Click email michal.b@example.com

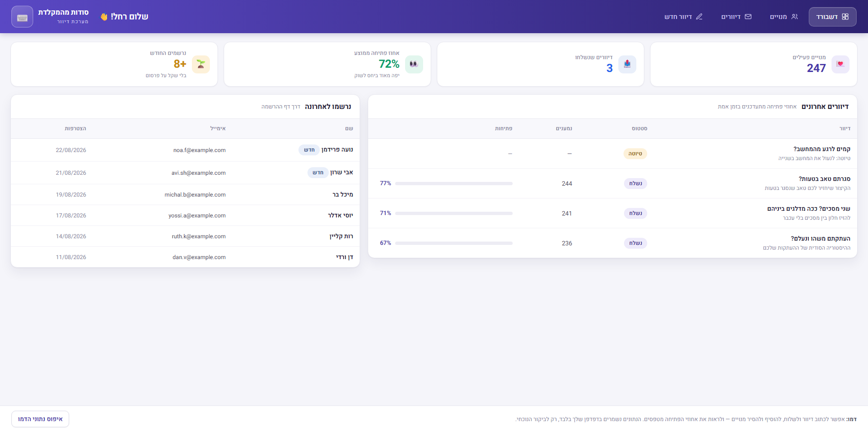click(x=195, y=195)
